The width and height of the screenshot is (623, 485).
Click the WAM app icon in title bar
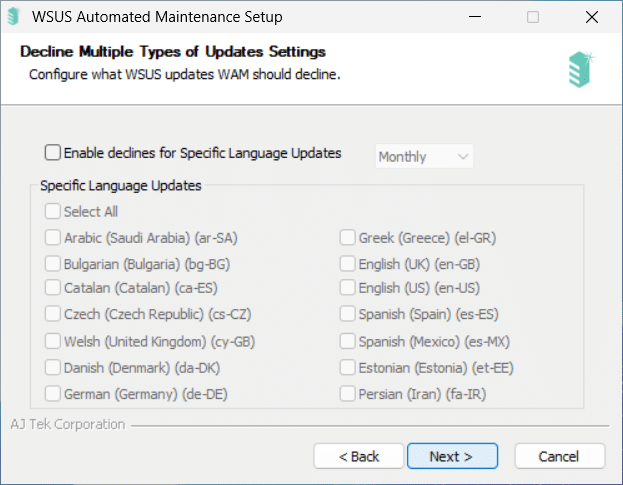(x=14, y=17)
